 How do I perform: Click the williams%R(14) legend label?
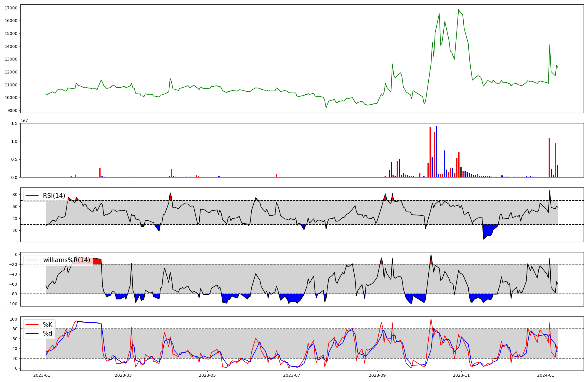(x=66, y=260)
